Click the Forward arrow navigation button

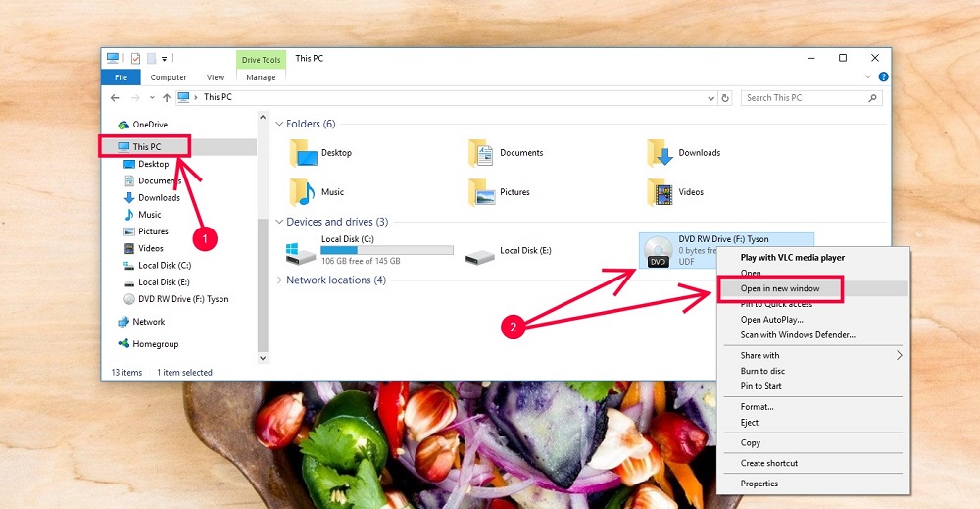pos(135,97)
